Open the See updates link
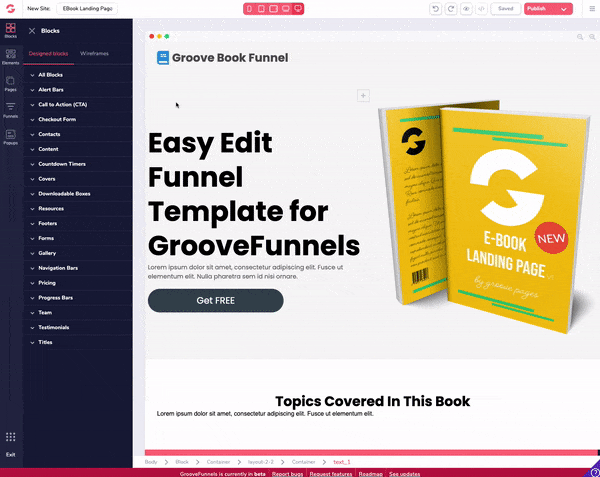 [x=404, y=474]
